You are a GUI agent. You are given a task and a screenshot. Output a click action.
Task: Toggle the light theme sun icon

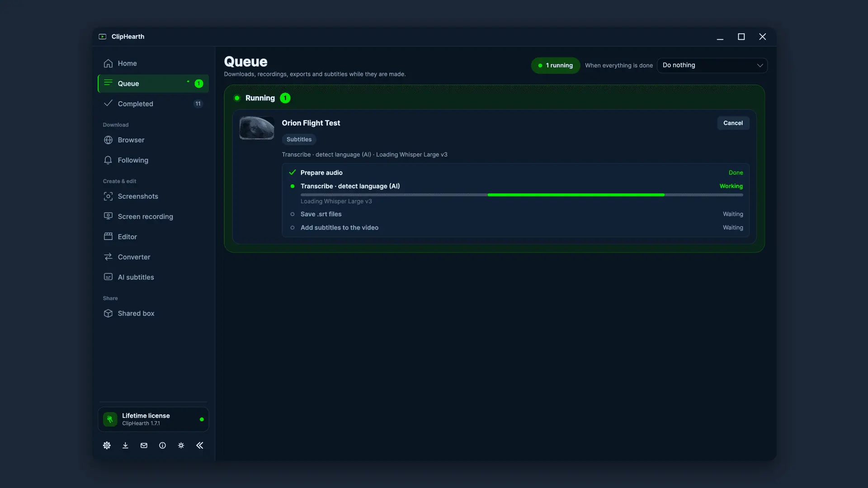[x=181, y=446]
